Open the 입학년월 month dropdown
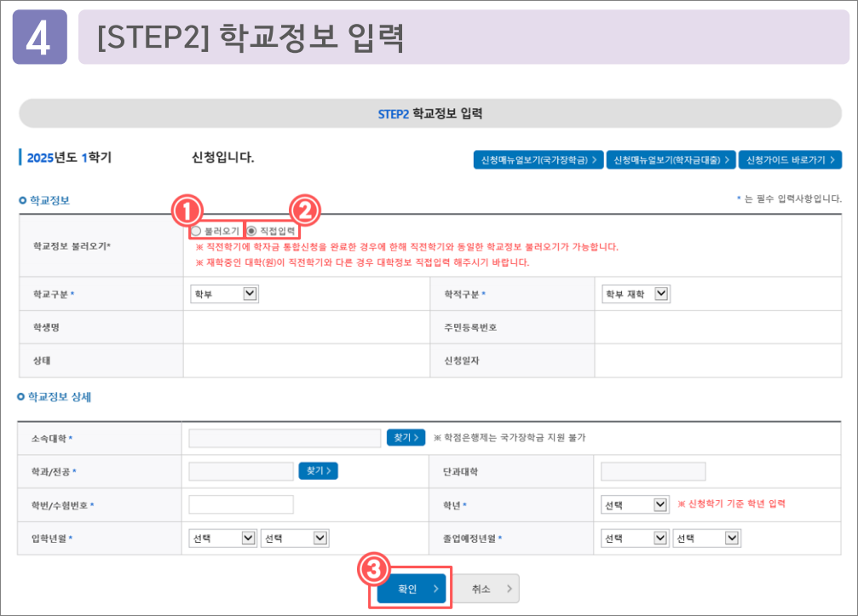The height and width of the screenshot is (616, 858). tap(295, 538)
